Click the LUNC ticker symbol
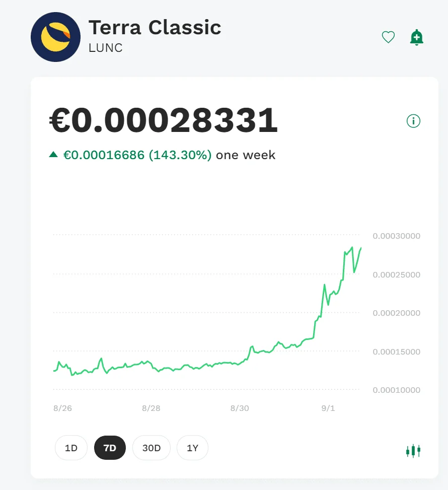 [106, 48]
